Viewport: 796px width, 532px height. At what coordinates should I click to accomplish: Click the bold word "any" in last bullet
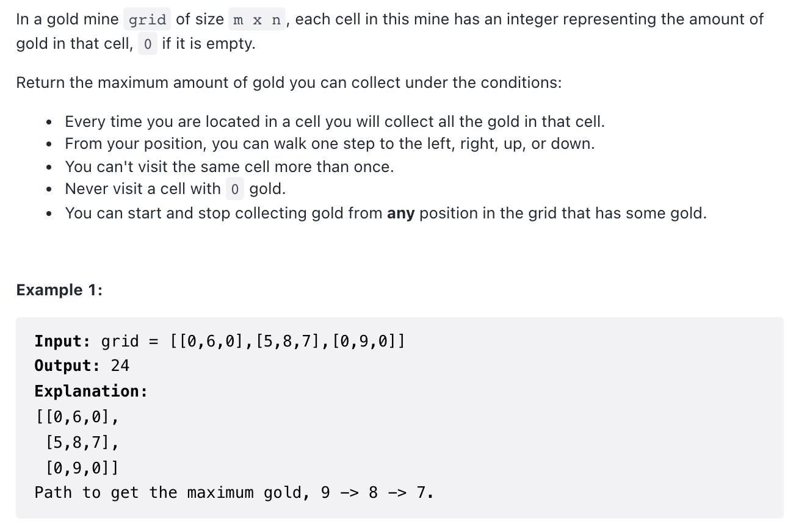click(401, 214)
